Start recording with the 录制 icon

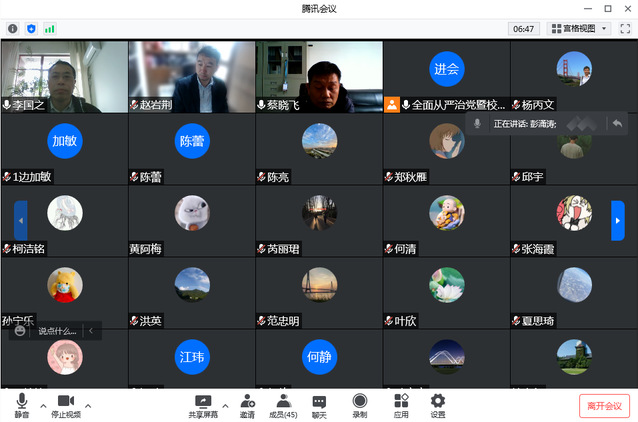tap(360, 404)
